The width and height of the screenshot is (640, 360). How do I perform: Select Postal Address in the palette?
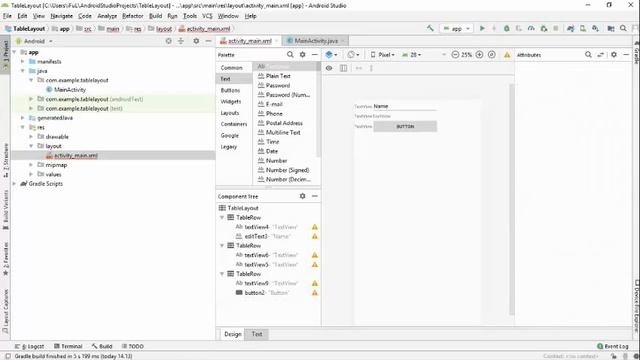[284, 123]
